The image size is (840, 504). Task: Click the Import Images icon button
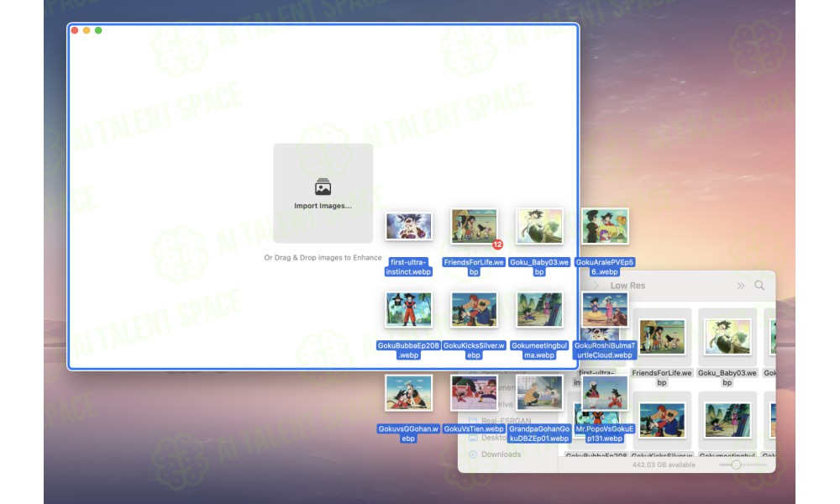(323, 193)
